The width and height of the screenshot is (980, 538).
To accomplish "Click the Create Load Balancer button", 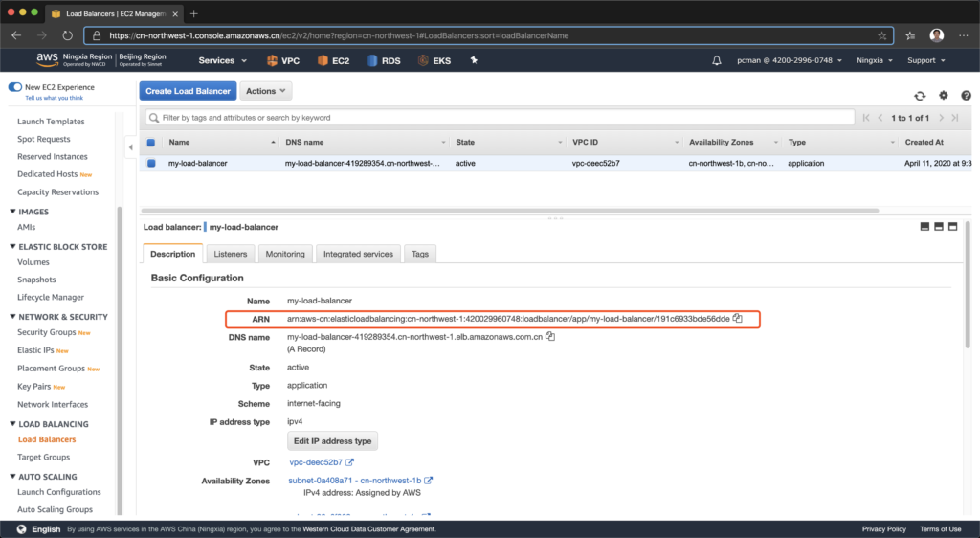I will 188,91.
